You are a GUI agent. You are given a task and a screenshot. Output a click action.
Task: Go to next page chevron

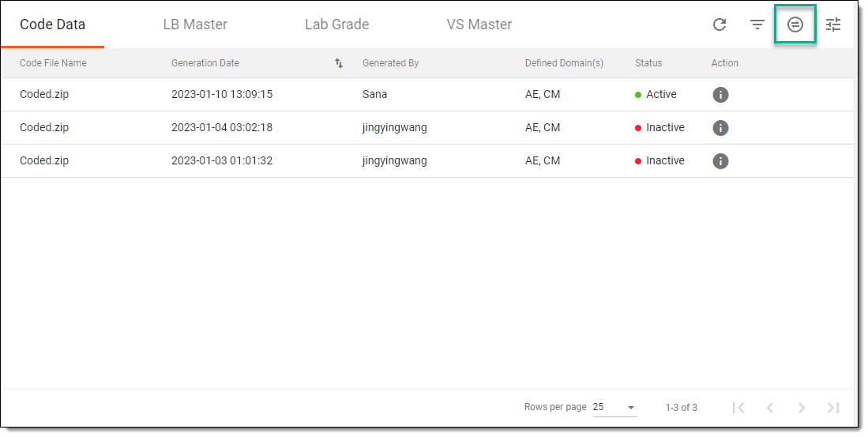point(802,408)
